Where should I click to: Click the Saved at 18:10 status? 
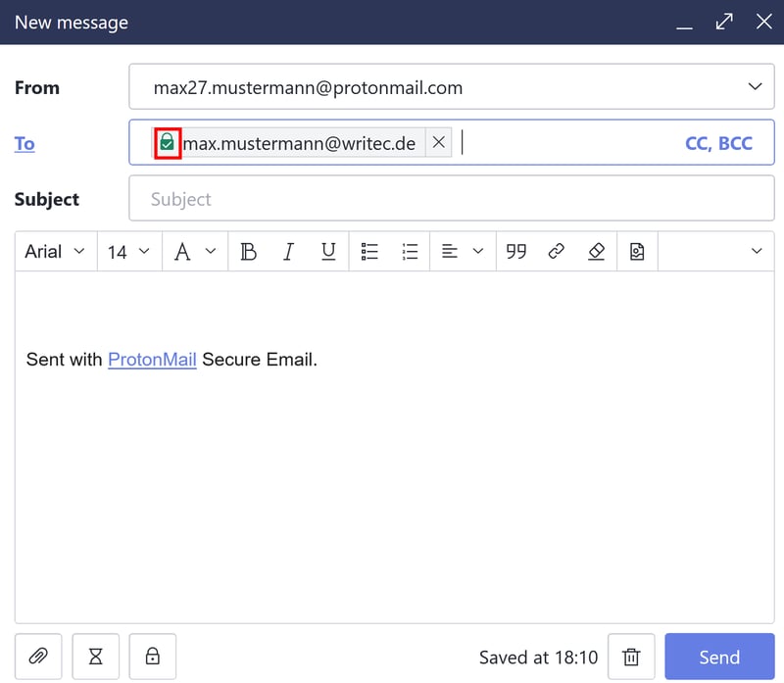pos(538,657)
